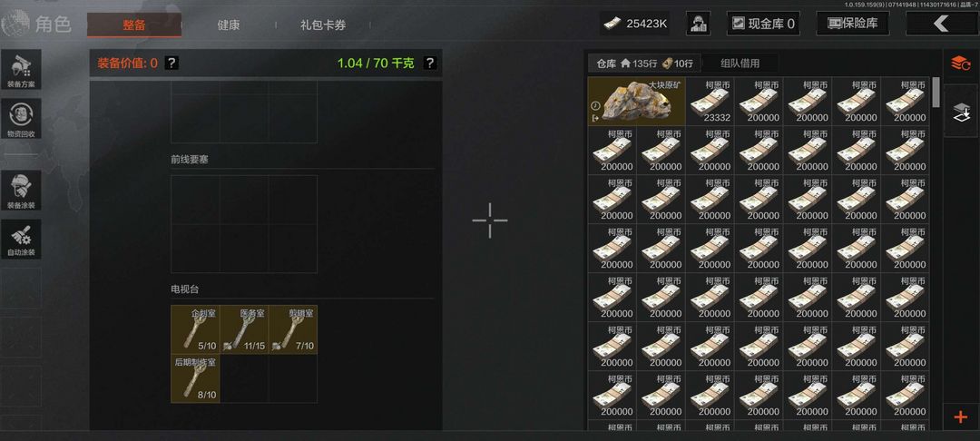The image size is (980, 441).
Task: Click the question mark beside 装备价值
Action: coord(171,63)
